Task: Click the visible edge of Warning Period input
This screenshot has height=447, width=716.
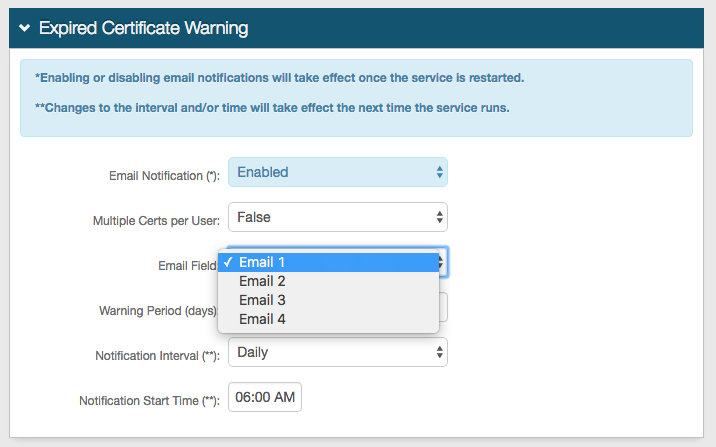Action: pyautogui.click(x=444, y=307)
